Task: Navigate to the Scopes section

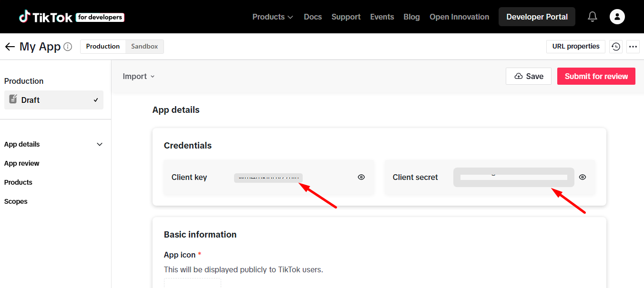Action: [16, 201]
